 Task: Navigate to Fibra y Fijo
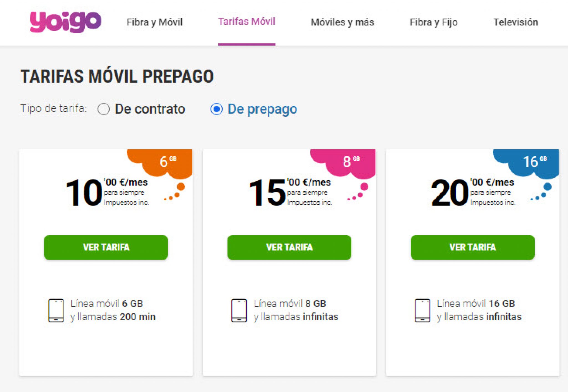433,22
